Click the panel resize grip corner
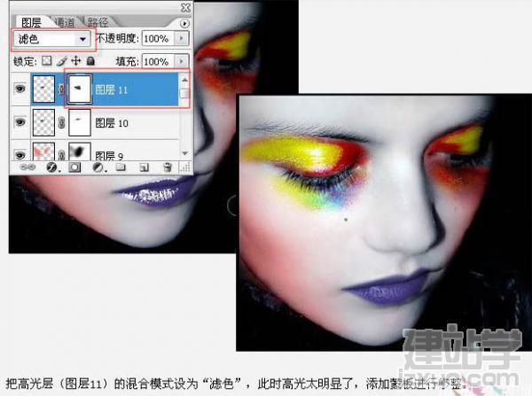 [x=185, y=167]
